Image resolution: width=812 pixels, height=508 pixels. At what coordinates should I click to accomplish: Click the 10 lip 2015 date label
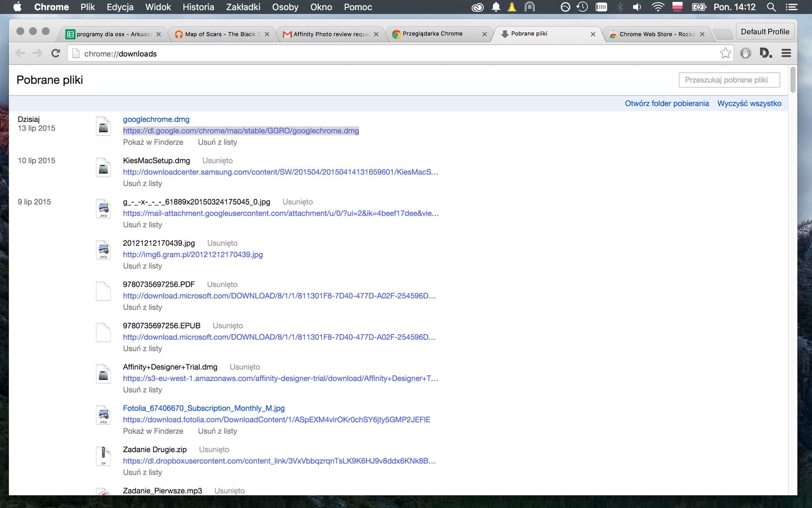click(x=36, y=161)
